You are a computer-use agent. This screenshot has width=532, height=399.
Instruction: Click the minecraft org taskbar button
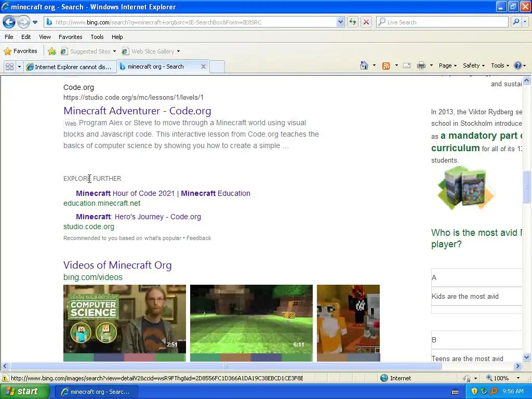[96, 392]
